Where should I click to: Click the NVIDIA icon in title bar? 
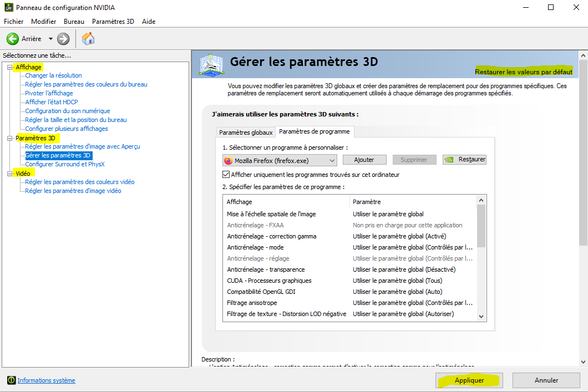tap(9, 7)
